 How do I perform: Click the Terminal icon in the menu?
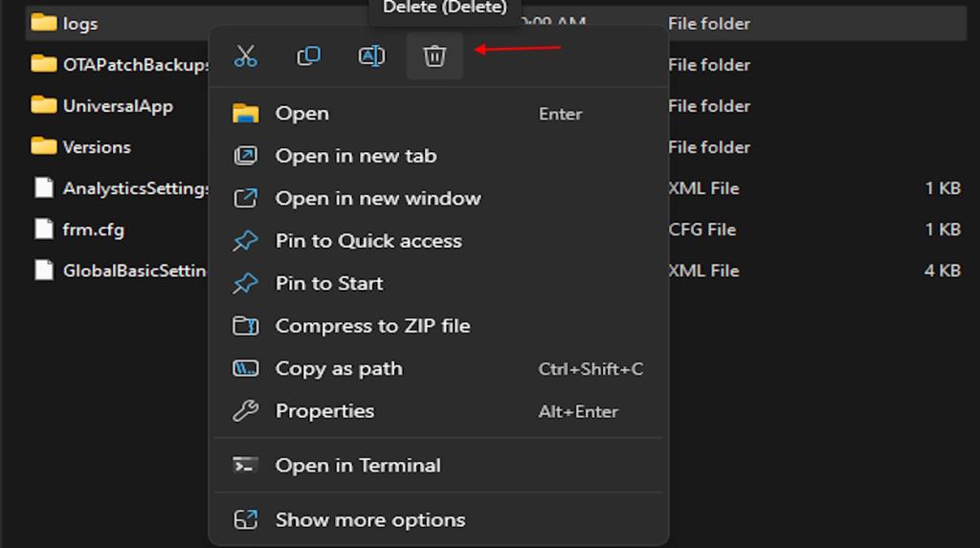point(246,466)
